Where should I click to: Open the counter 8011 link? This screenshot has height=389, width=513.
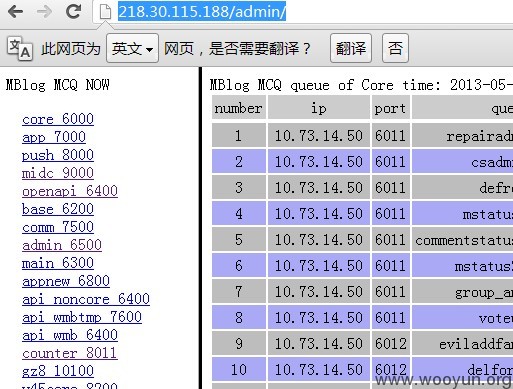(70, 353)
